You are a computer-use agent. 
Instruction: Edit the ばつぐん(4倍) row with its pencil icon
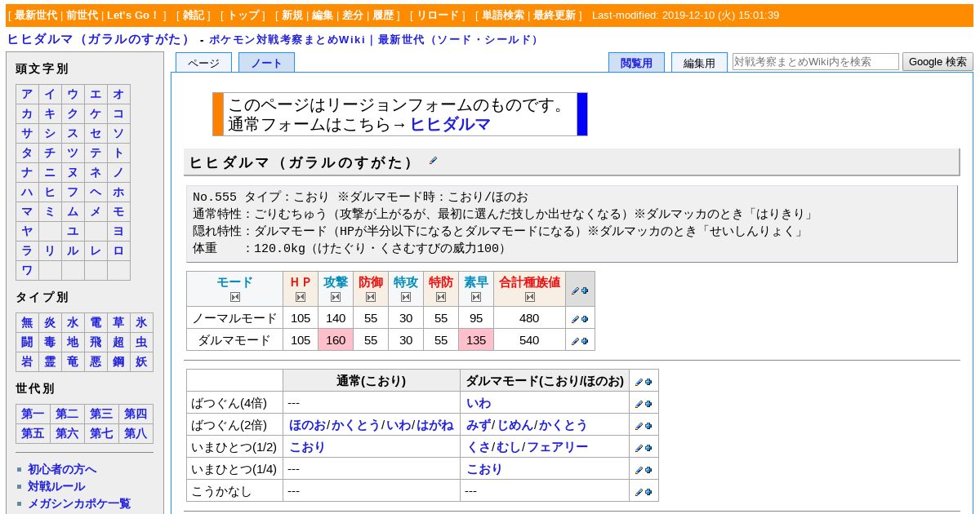[x=639, y=404]
